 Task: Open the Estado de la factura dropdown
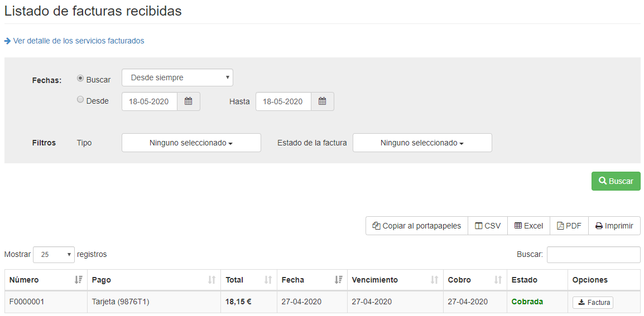(x=422, y=143)
